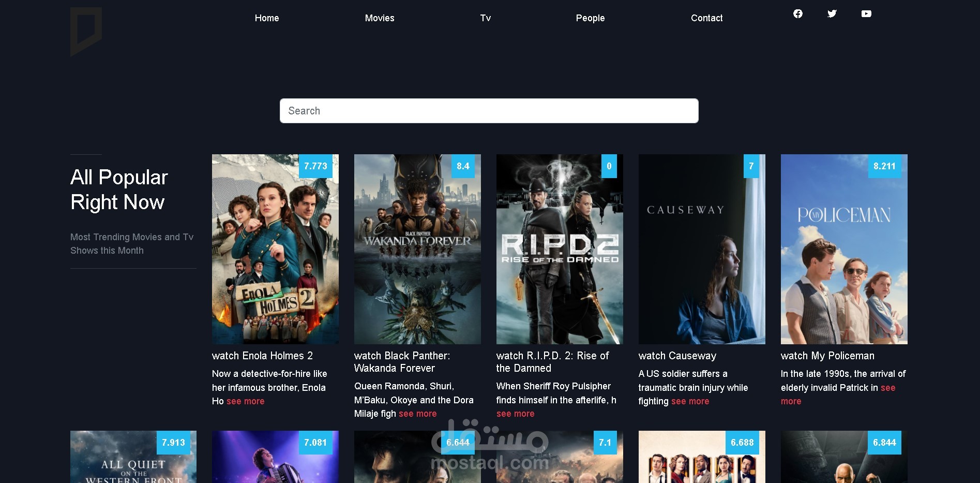
Task: Open the poster rated 6.844
Action: [x=844, y=457]
